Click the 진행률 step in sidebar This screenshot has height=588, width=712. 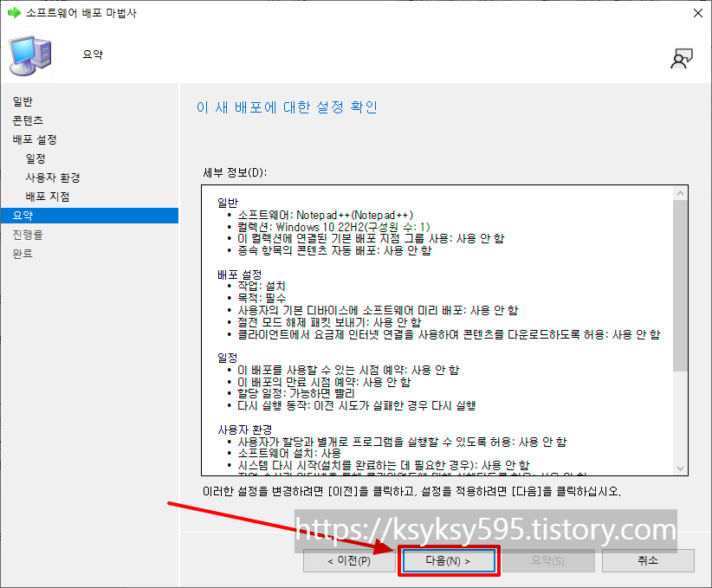(x=28, y=235)
